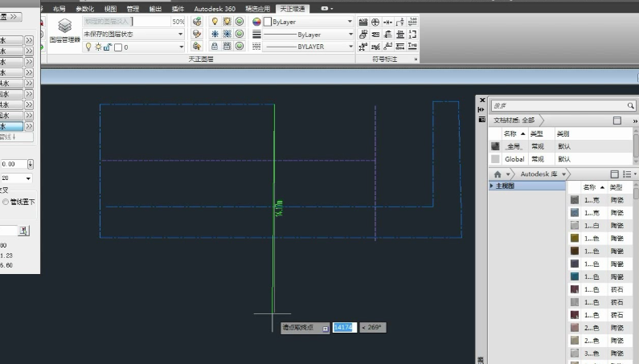Switch to the Autodesk 360 tab
The height and width of the screenshot is (364, 639).
pyautogui.click(x=214, y=8)
